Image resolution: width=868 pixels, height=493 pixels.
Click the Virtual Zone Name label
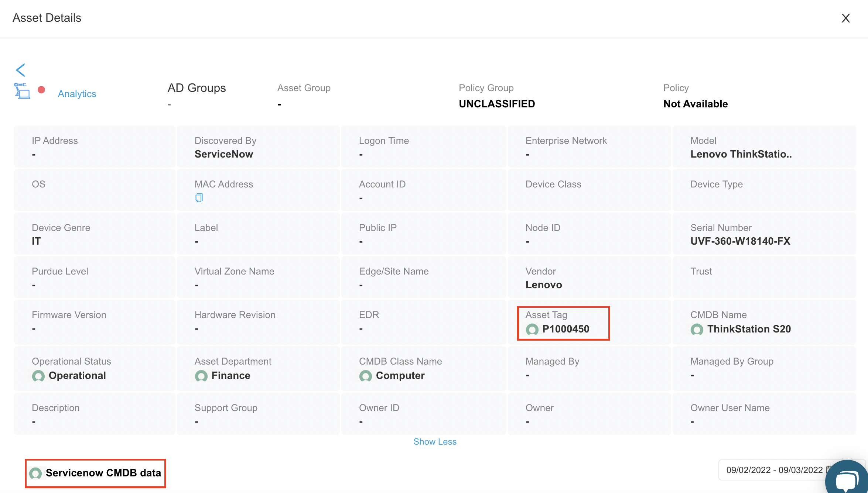tap(234, 271)
